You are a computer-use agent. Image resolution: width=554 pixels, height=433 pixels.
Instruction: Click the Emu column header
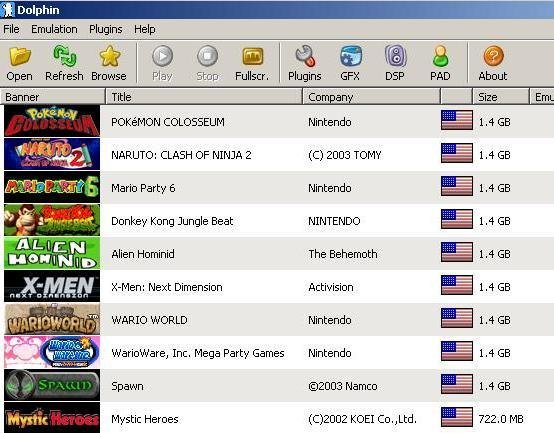click(542, 97)
